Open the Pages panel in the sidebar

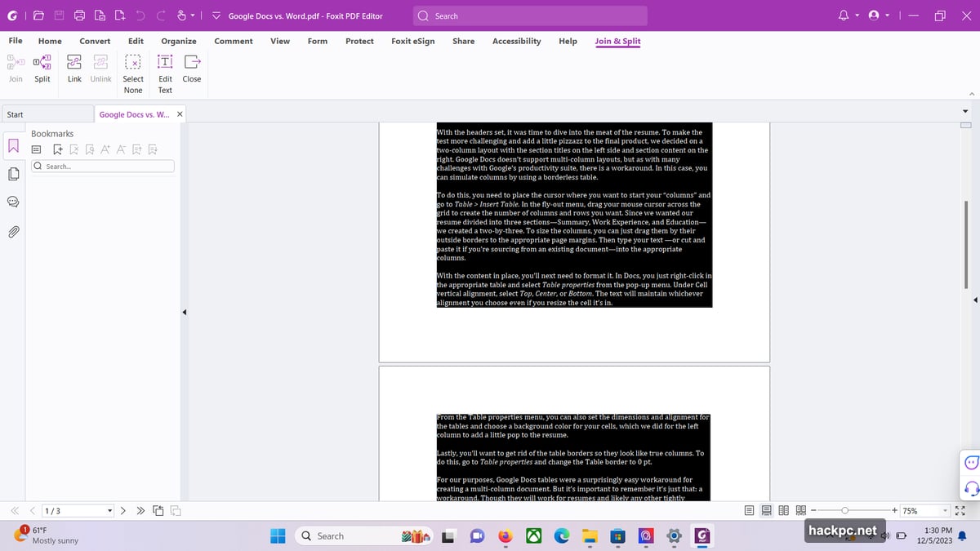coord(13,173)
